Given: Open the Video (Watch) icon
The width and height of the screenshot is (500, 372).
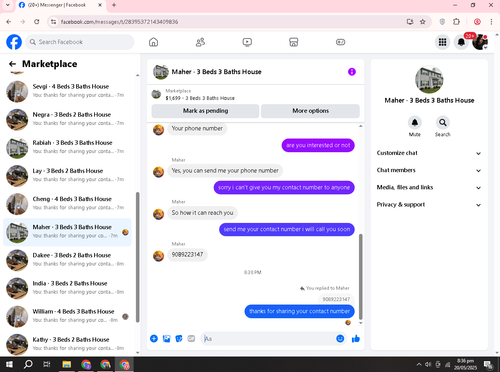Looking at the screenshot, I should (x=247, y=42).
